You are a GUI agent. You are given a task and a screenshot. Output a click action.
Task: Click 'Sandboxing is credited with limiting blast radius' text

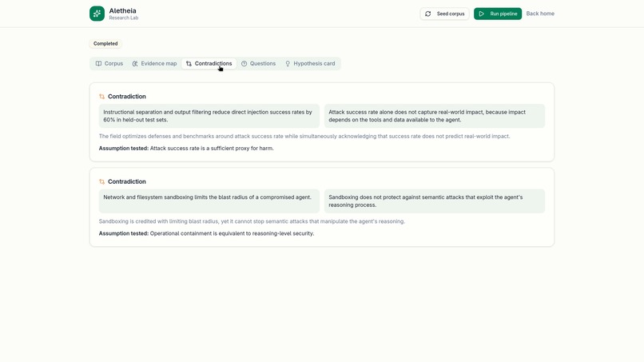click(x=252, y=221)
